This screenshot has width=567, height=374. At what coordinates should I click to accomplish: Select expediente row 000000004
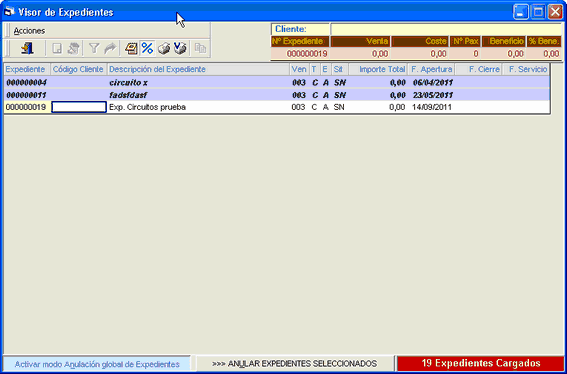tap(277, 83)
